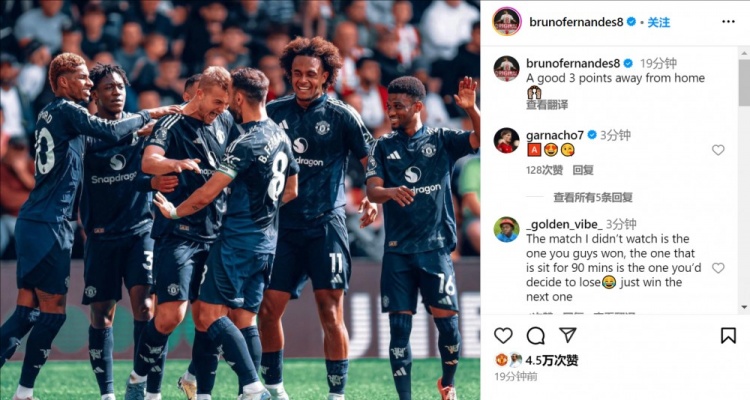The height and width of the screenshot is (400, 750).
Task: Like the post with the heart icon
Action: (x=503, y=336)
